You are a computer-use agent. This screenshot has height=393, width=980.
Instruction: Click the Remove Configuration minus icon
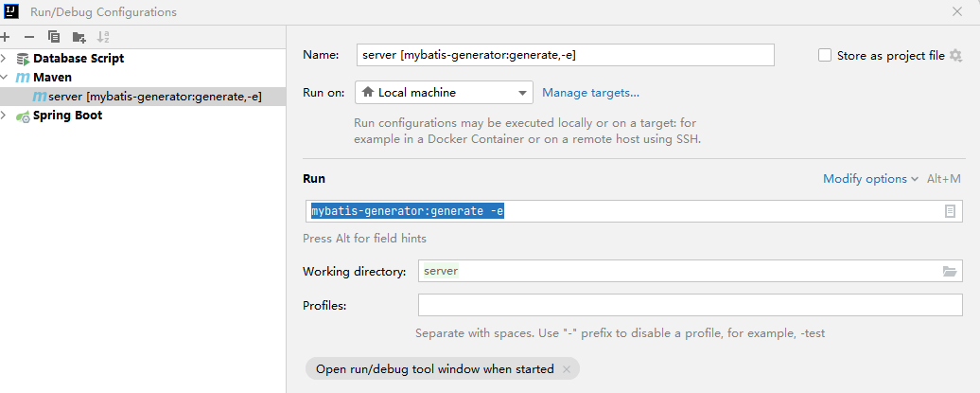tap(28, 37)
